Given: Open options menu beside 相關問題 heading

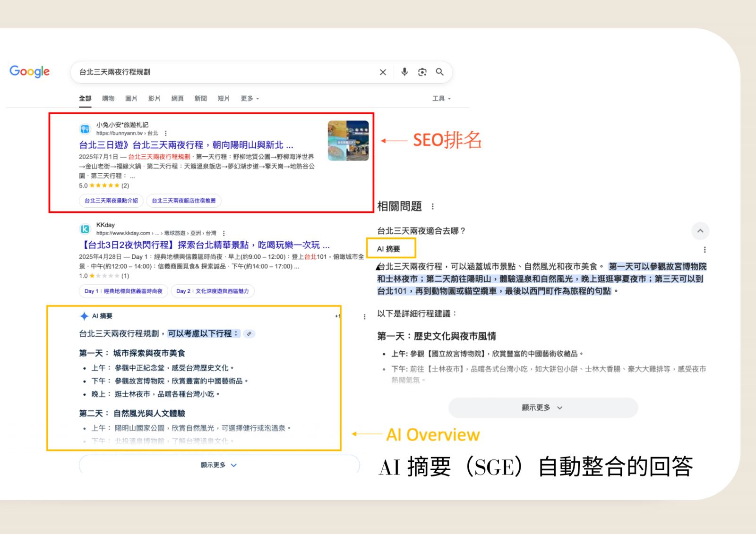Looking at the screenshot, I should [432, 206].
